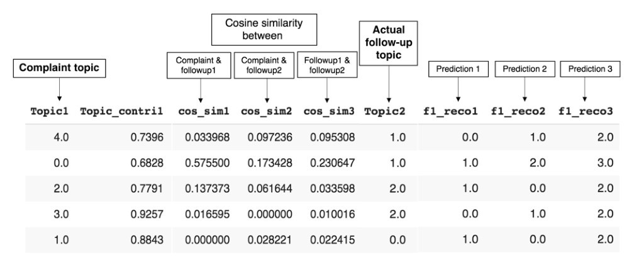Click the cos_sim1 column header

point(202,111)
